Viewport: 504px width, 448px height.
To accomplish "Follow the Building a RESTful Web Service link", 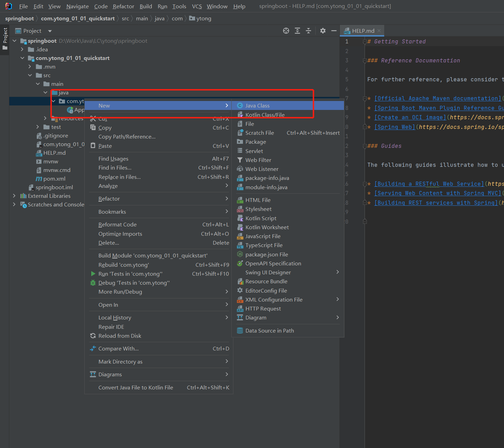I will click(x=429, y=184).
